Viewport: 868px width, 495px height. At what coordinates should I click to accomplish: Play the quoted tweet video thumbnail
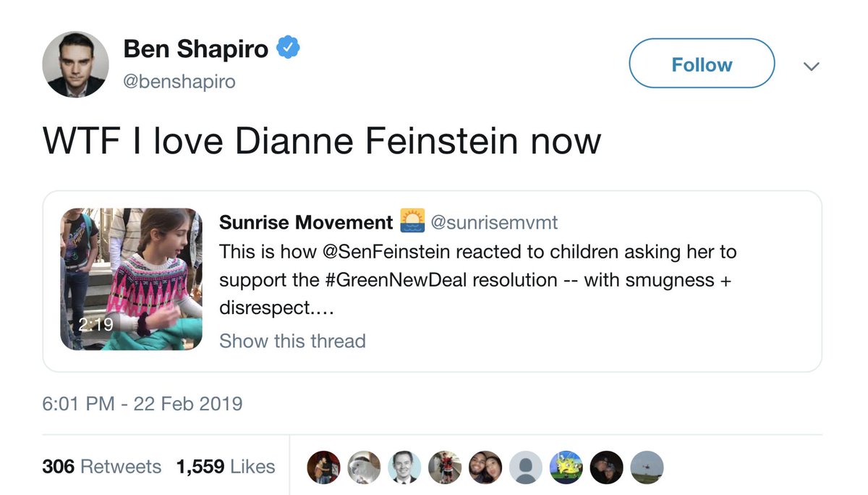pos(131,279)
